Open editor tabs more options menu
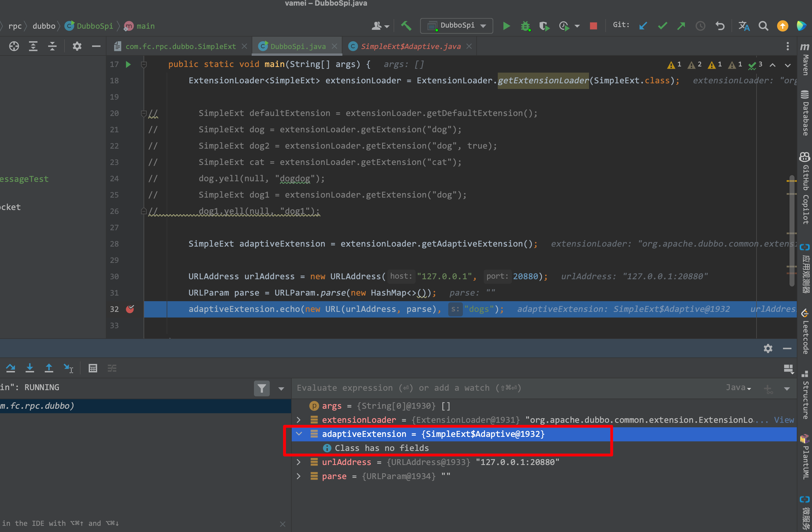Image resolution: width=812 pixels, height=532 pixels. pos(788,46)
